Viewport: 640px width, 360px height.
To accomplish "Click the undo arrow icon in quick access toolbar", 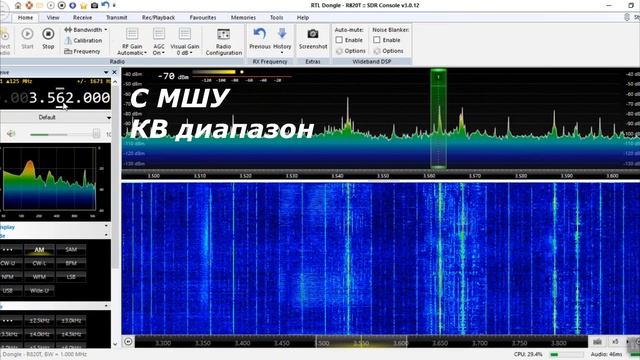I will click(105, 5).
